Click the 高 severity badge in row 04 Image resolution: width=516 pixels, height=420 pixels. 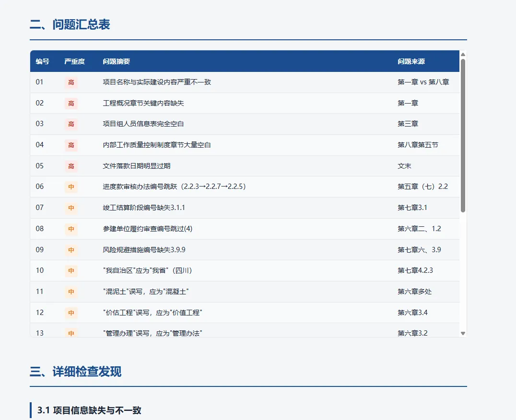tap(71, 145)
